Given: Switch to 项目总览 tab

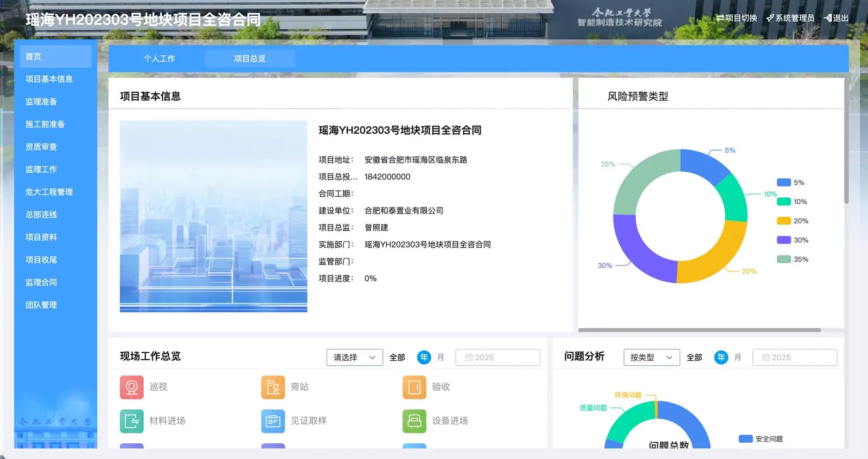Looking at the screenshot, I should (250, 59).
